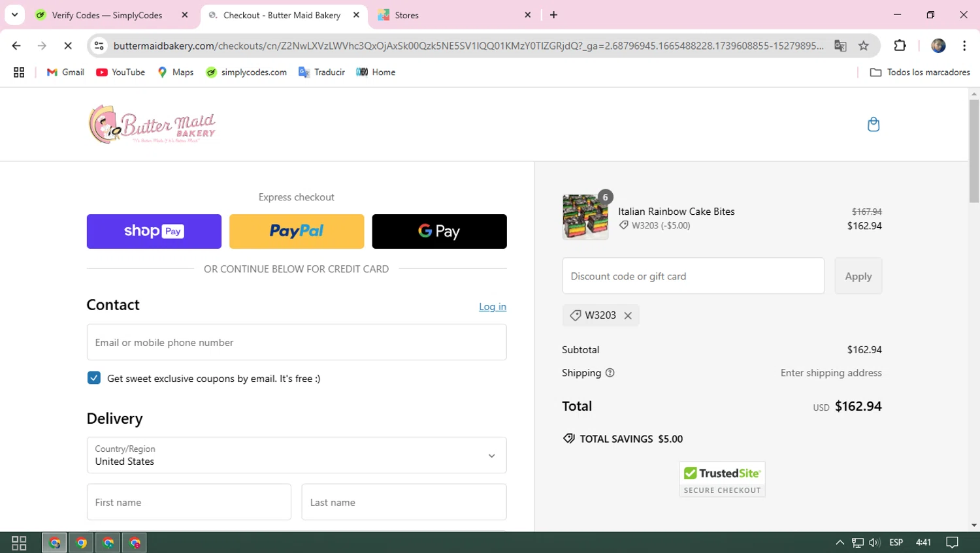Change the ESP input language
The height and width of the screenshot is (553, 980).
[896, 543]
